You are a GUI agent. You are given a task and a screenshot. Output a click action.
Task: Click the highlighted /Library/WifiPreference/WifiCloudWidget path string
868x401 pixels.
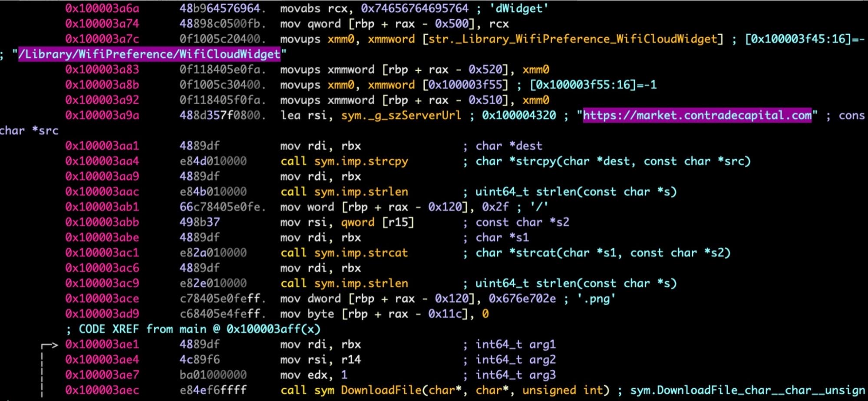149,54
